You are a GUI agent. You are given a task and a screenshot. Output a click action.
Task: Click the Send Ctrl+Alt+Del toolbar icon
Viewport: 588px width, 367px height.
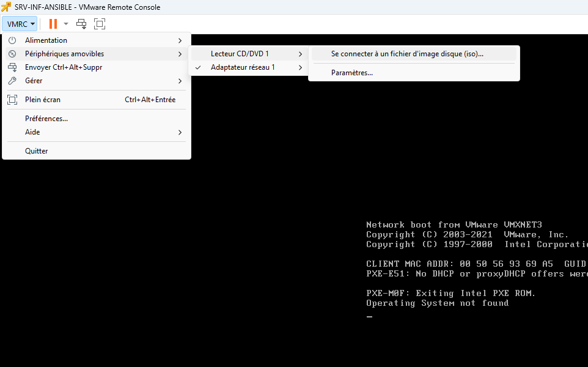click(x=81, y=24)
